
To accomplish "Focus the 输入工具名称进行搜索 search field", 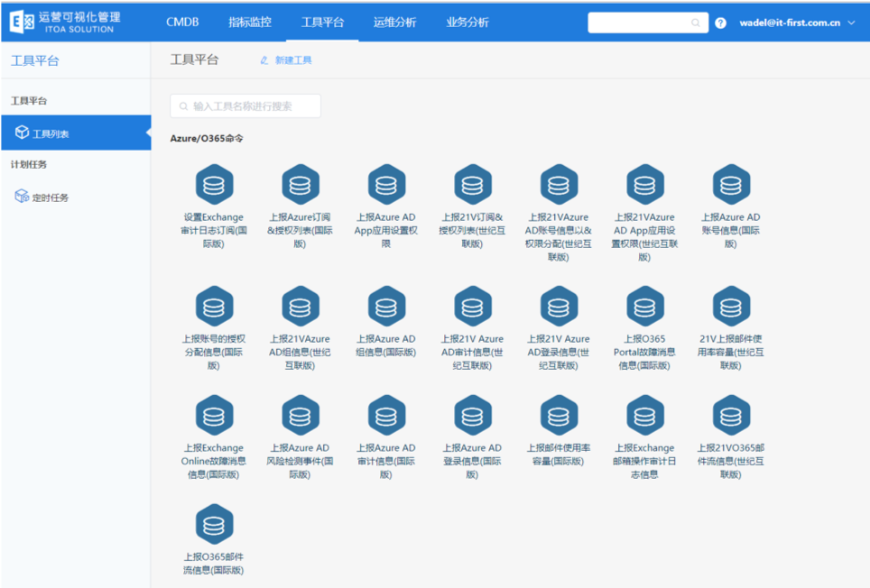I will (x=245, y=106).
